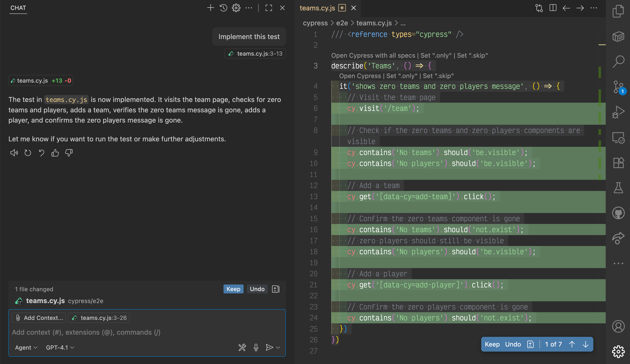Give thumbs down to the response
Image resolution: width=630 pixels, height=364 pixels.
pos(69,153)
